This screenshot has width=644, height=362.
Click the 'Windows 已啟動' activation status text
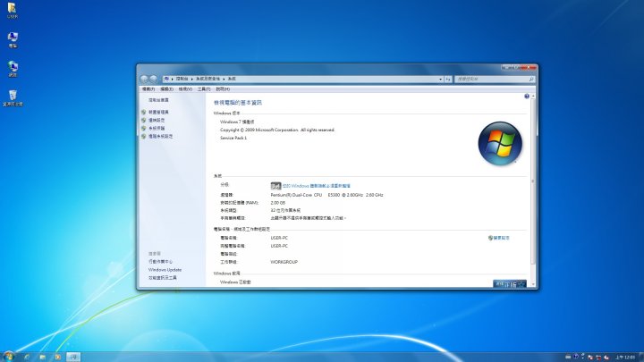pos(235,282)
